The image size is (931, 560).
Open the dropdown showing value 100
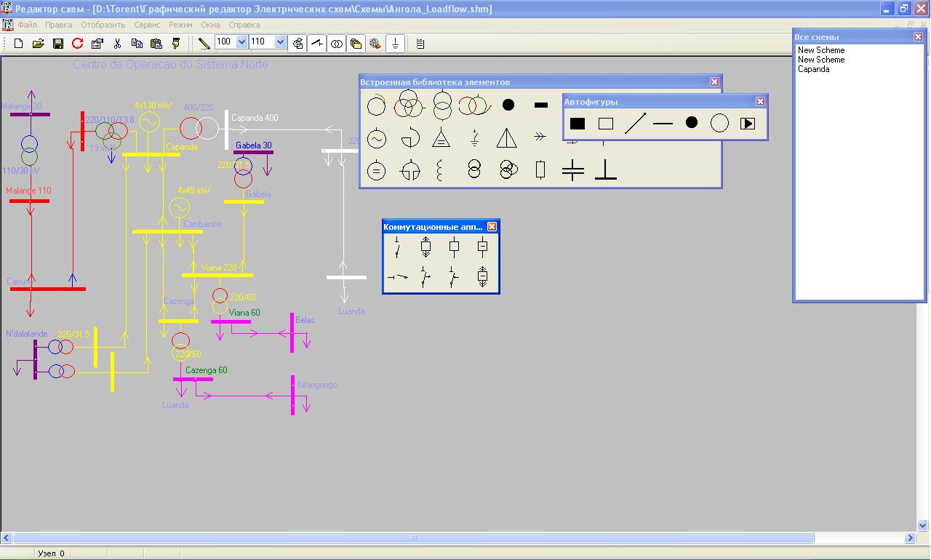tap(242, 42)
